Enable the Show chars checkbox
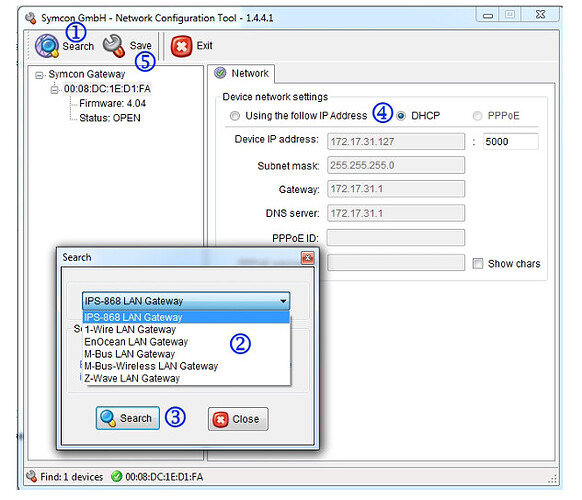This screenshot has height=500, width=582. pos(478,264)
